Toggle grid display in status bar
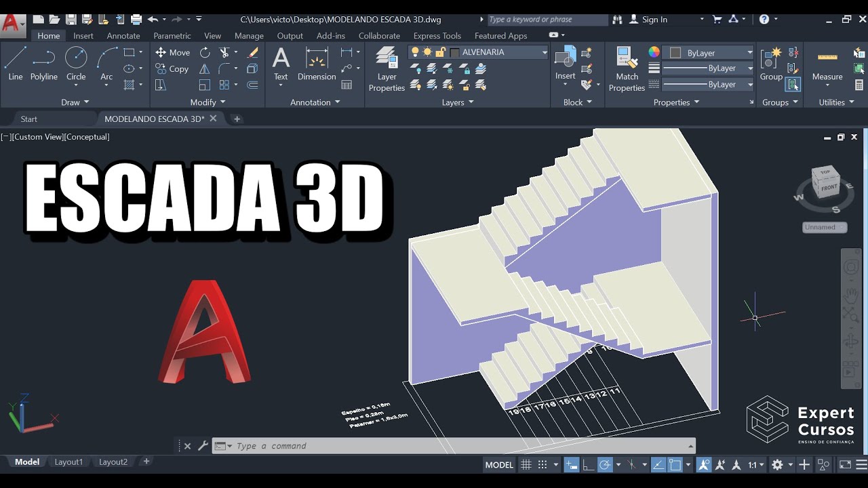The image size is (868, 488). 526,465
